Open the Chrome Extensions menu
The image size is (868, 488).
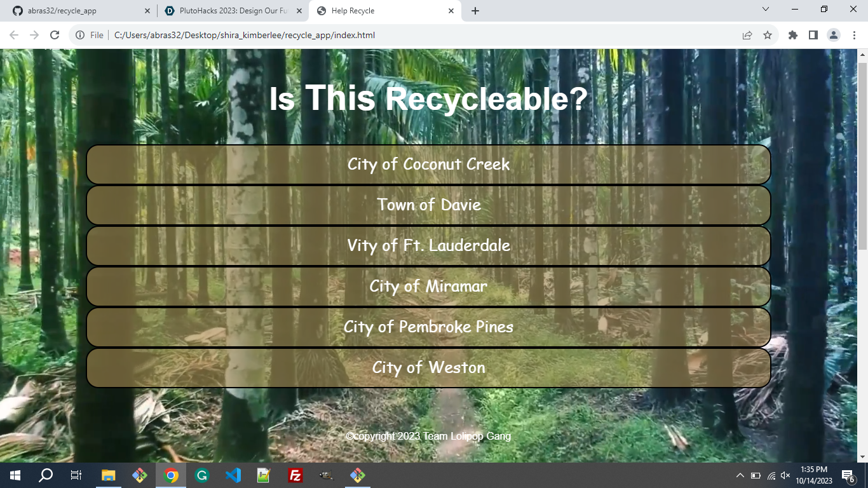coord(792,35)
